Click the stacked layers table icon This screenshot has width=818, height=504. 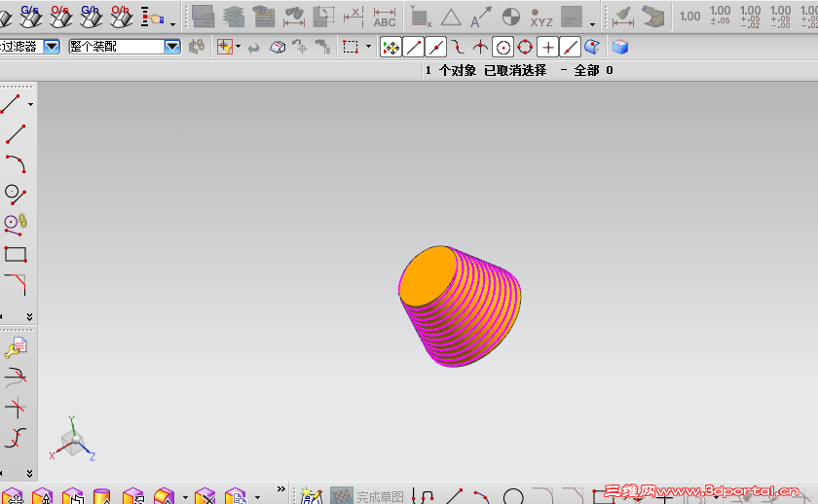coord(234,17)
